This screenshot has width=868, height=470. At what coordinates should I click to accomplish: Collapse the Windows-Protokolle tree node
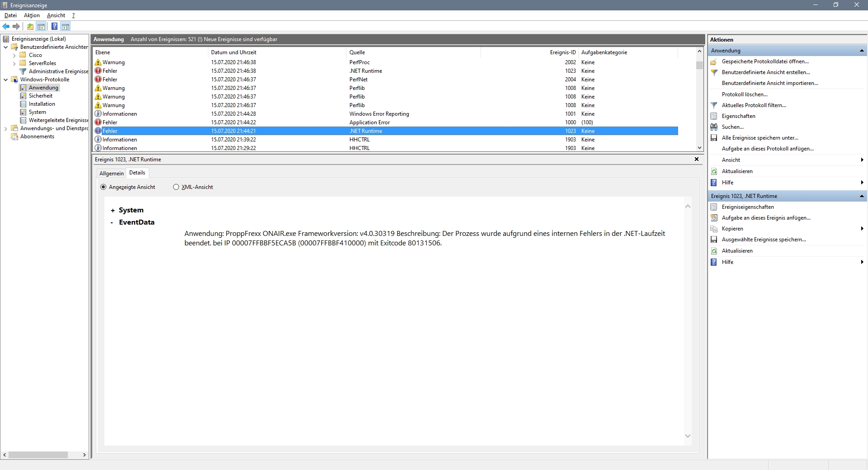pyautogui.click(x=6, y=80)
